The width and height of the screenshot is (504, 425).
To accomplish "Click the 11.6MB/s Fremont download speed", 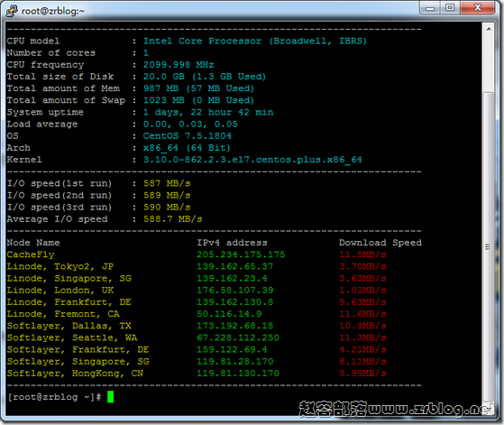I will click(x=362, y=314).
